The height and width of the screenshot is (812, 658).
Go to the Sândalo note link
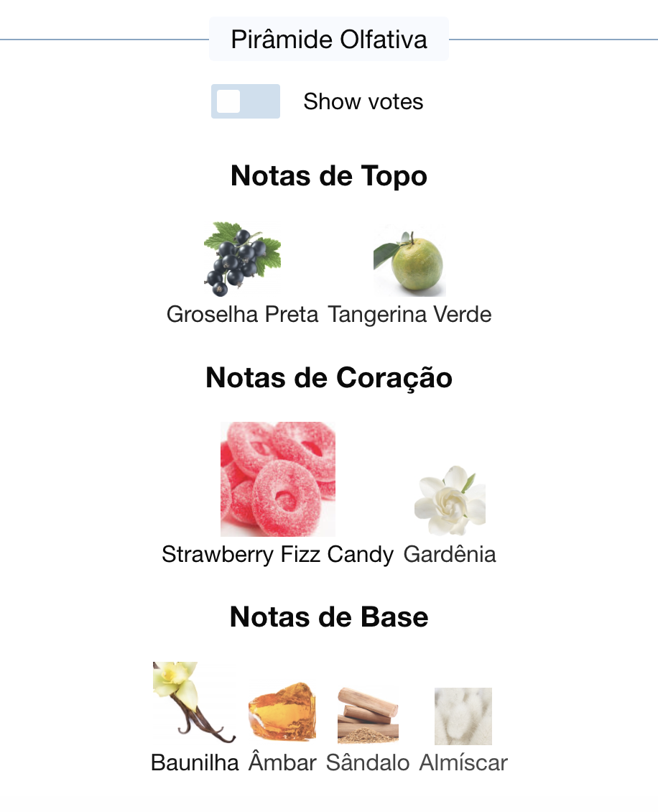[368, 762]
